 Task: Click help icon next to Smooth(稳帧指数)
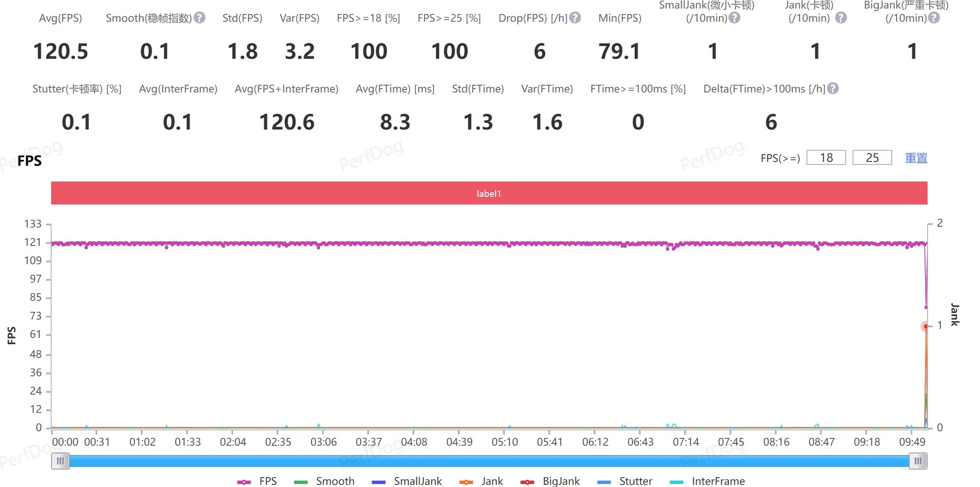coord(199,18)
